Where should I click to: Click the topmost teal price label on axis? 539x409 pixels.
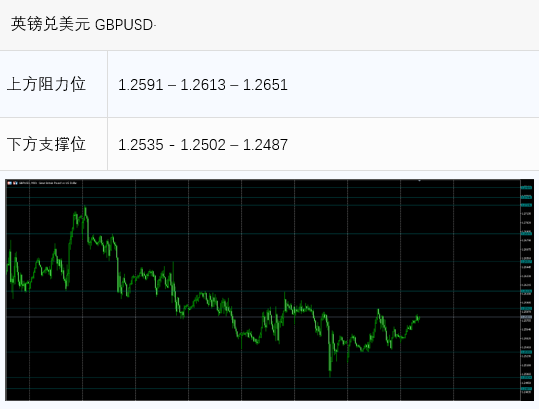pos(526,188)
